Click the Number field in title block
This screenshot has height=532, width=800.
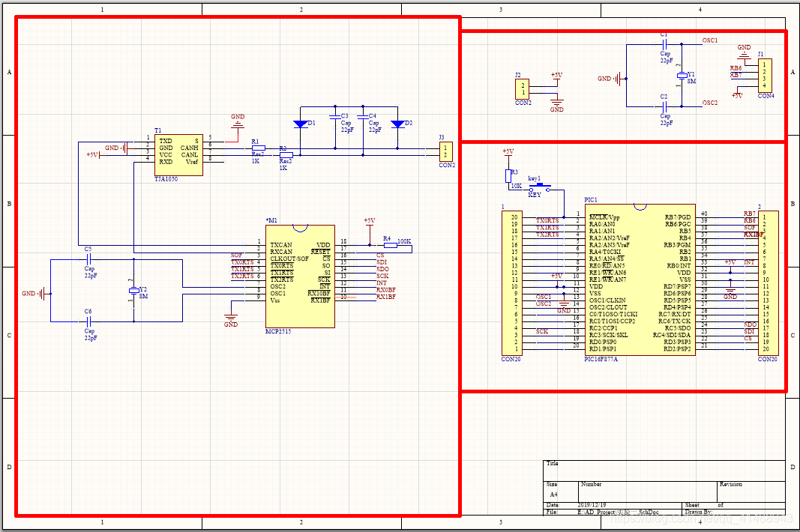click(648, 492)
